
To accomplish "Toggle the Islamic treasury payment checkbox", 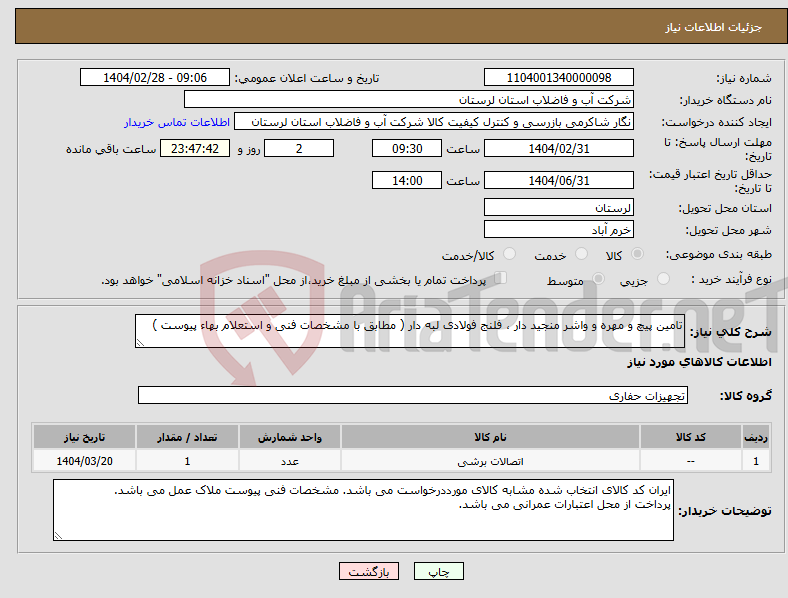I will pyautogui.click(x=501, y=278).
